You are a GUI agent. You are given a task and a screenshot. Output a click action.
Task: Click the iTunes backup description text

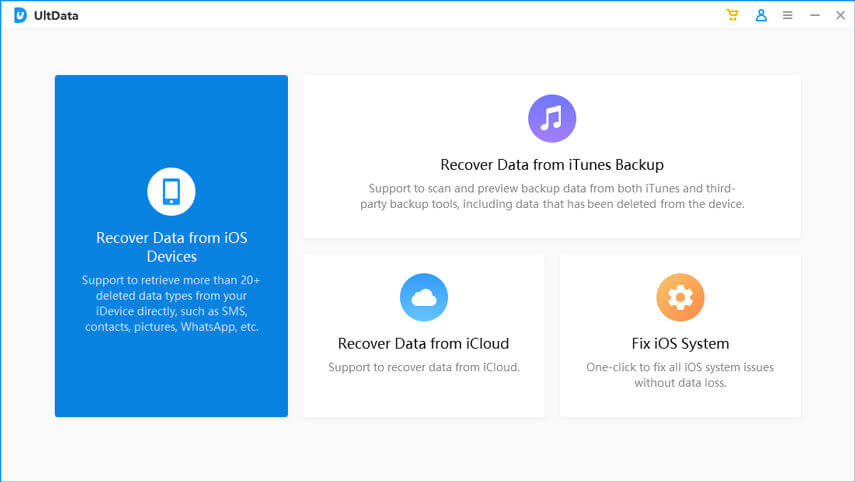pyautogui.click(x=552, y=196)
